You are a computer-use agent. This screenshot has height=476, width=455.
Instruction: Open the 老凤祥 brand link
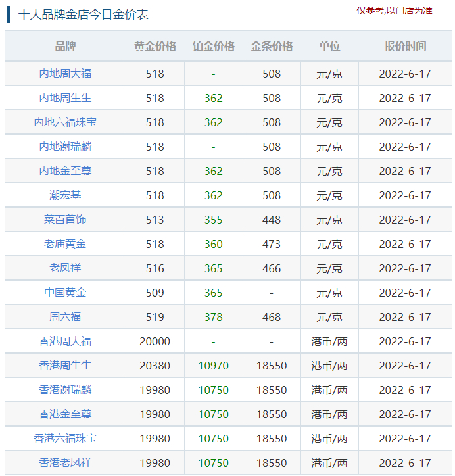point(65,268)
